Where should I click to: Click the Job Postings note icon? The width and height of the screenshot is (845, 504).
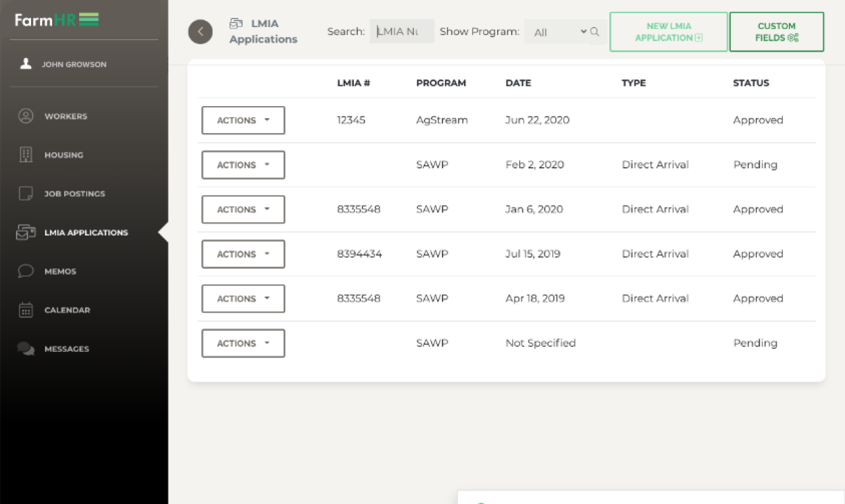pos(26,193)
